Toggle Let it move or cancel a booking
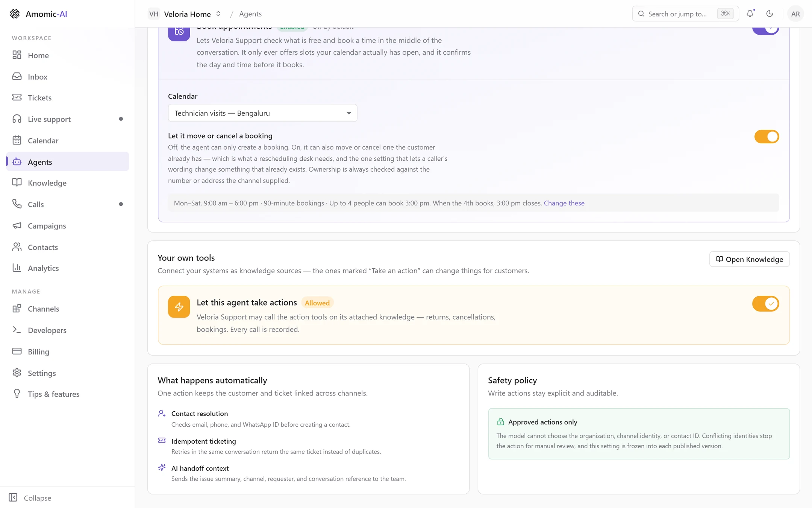Viewport: 812px width, 508px height. [767, 137]
